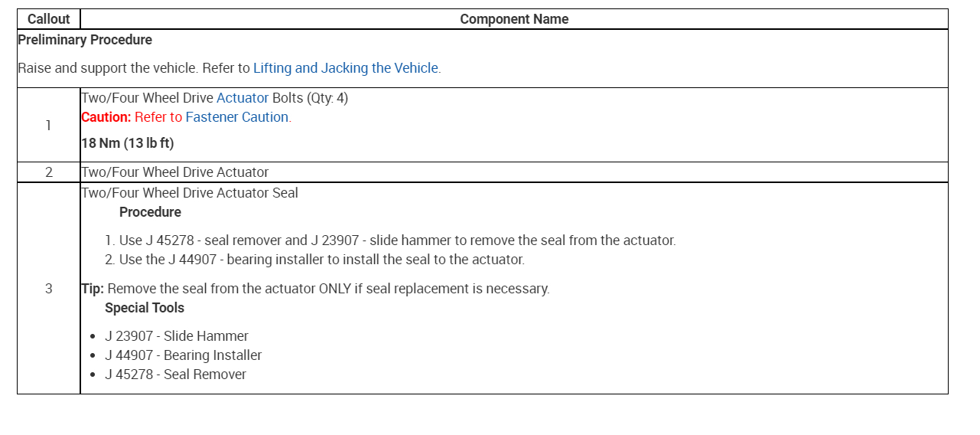Click the J 23907 - Slide Hammer bullet
The height and width of the screenshot is (435, 980).
pos(177,336)
